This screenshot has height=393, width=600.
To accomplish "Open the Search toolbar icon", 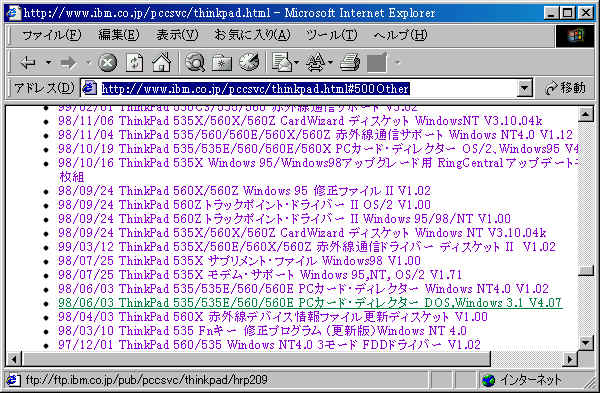I will (195, 62).
